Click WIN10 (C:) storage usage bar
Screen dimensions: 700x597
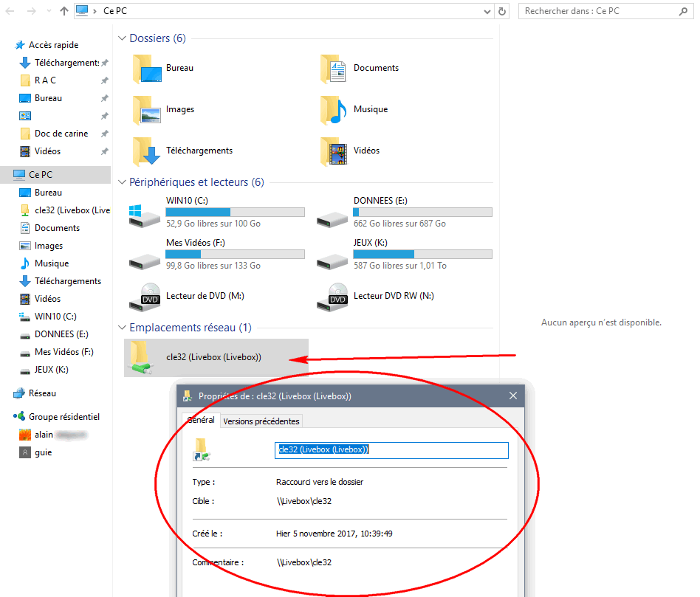(x=236, y=213)
